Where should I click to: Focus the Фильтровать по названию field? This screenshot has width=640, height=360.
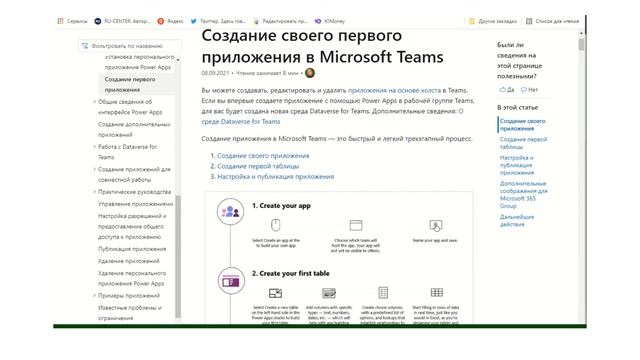pos(130,46)
